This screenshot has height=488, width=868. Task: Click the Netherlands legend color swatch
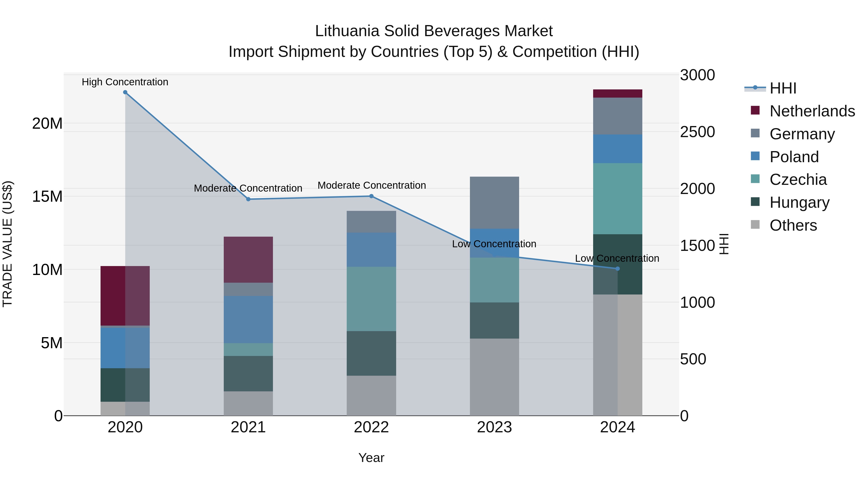tap(755, 110)
